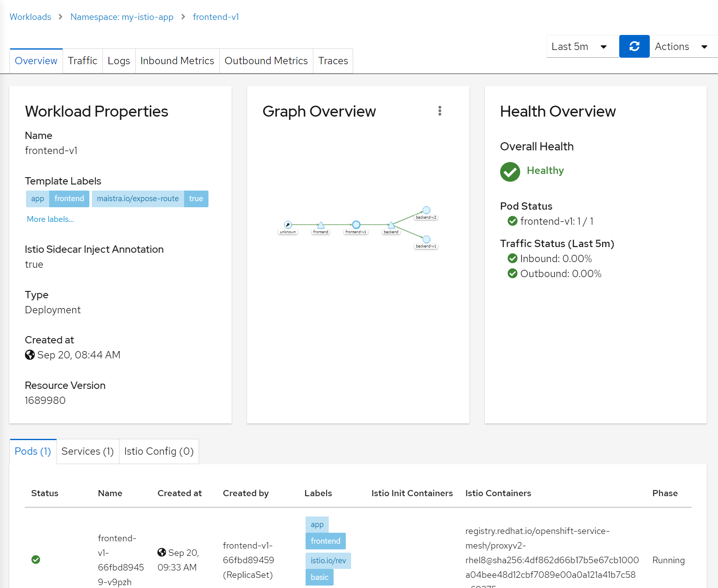Click the proxyv2 container image text
This screenshot has width=718, height=588.
click(552, 558)
